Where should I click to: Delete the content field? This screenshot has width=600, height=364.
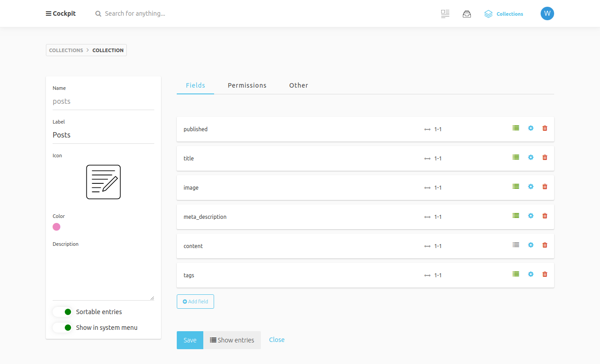[x=545, y=245]
